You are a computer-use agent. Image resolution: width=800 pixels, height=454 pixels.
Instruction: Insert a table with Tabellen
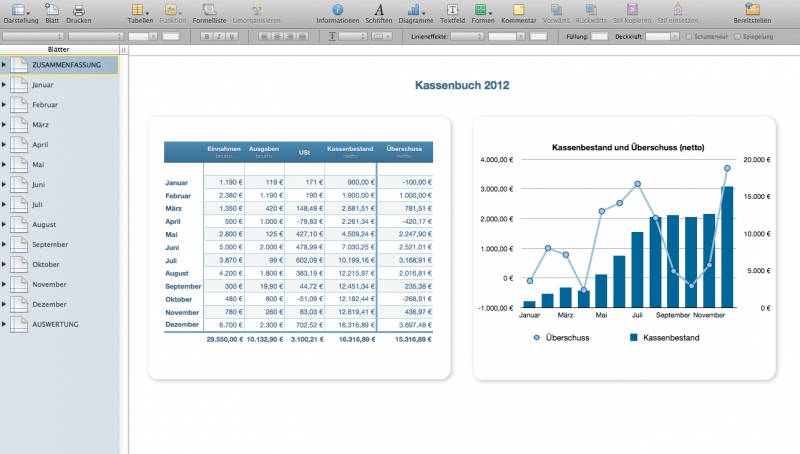point(140,10)
